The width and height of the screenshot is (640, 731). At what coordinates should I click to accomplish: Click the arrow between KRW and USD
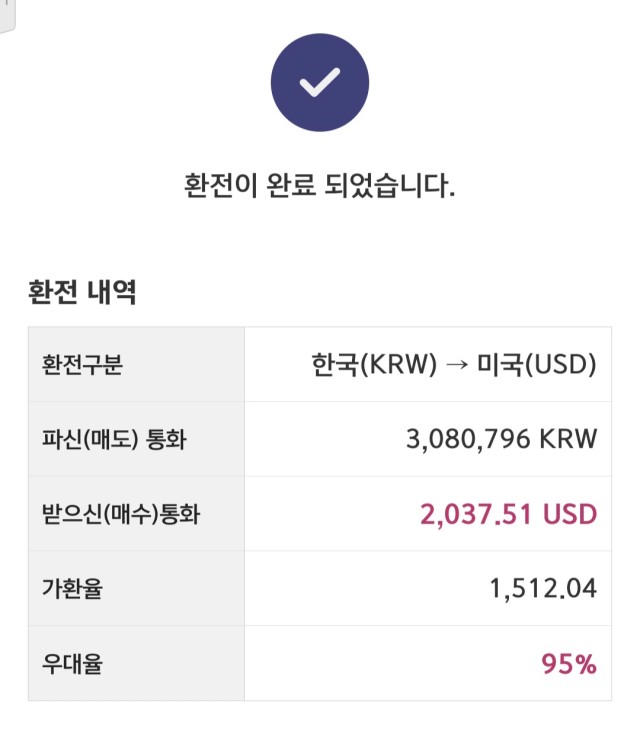click(457, 364)
